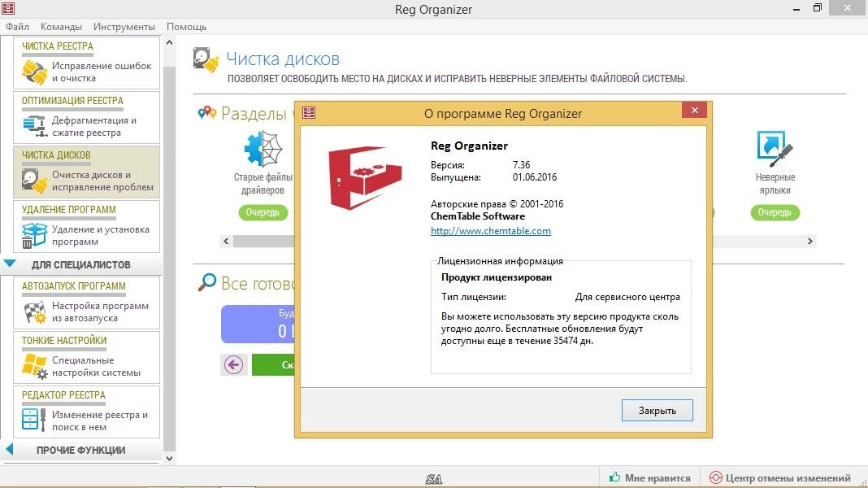Click the magnifier icon beside Все готово
The width and height of the screenshot is (868, 488).
coord(207,282)
